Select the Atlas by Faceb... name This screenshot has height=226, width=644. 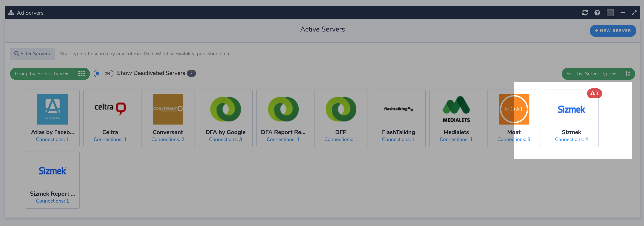(x=52, y=132)
